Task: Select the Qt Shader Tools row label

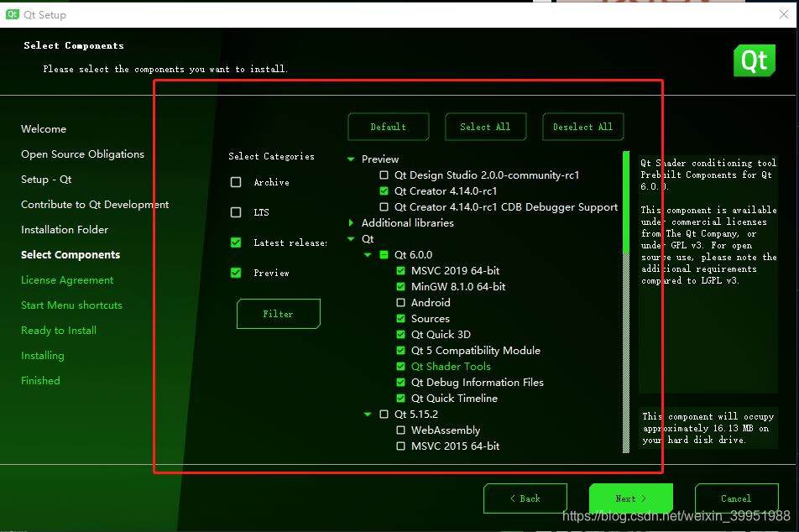Action: pos(451,367)
